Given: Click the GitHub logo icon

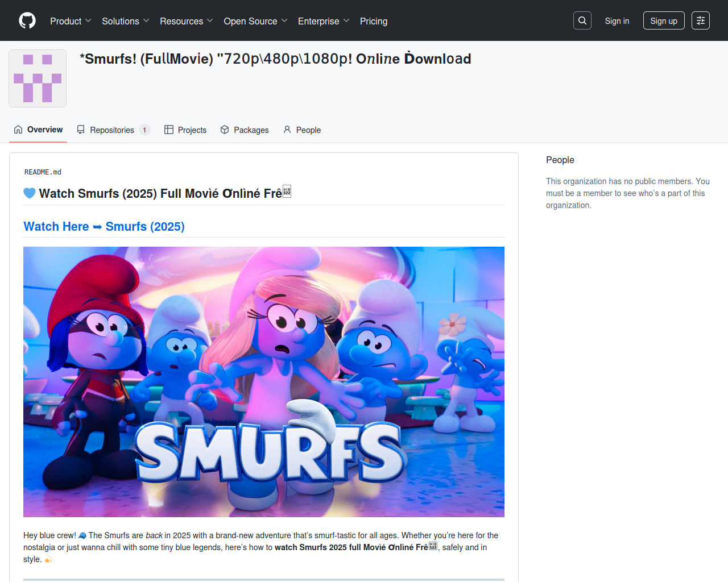Looking at the screenshot, I should click(27, 20).
